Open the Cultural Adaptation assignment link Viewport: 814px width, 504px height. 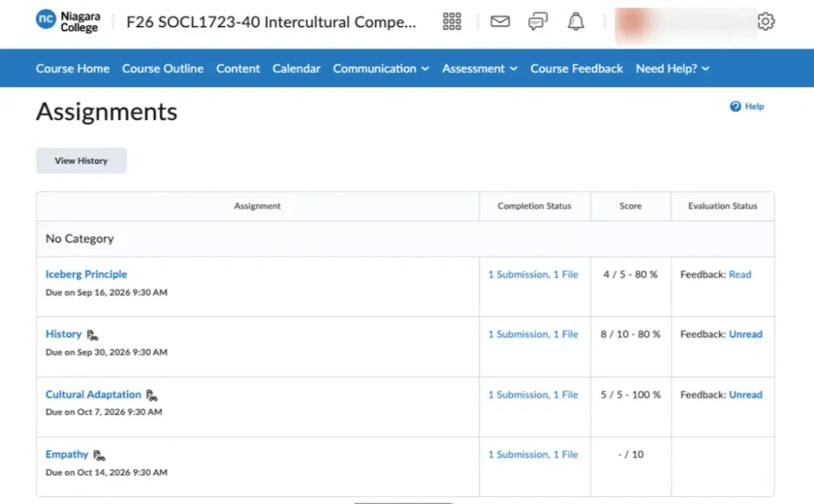[93, 394]
